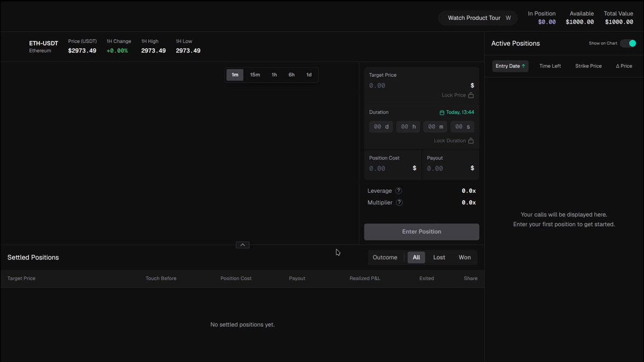
Task: Select the 6h chart interval
Action: [291, 75]
